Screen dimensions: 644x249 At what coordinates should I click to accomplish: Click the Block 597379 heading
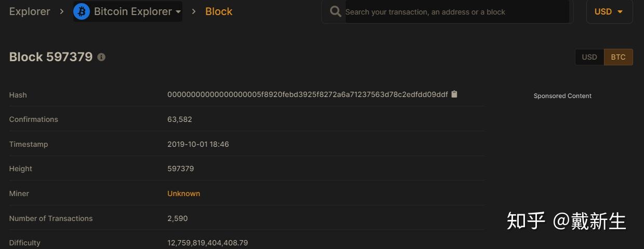[51, 57]
